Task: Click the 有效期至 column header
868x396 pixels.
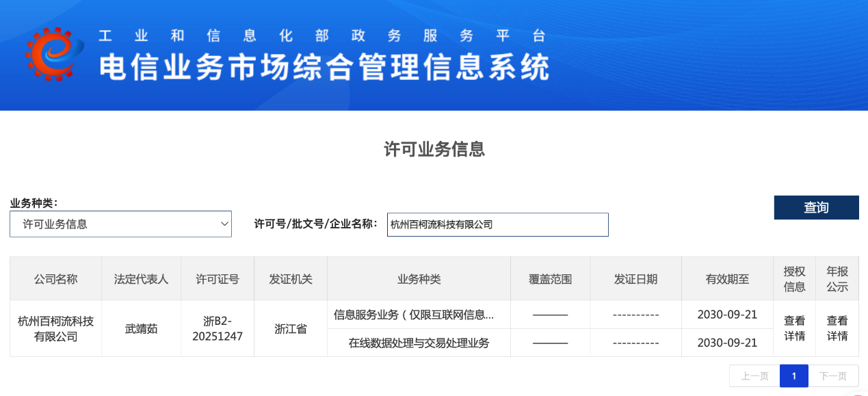Action: [727, 279]
